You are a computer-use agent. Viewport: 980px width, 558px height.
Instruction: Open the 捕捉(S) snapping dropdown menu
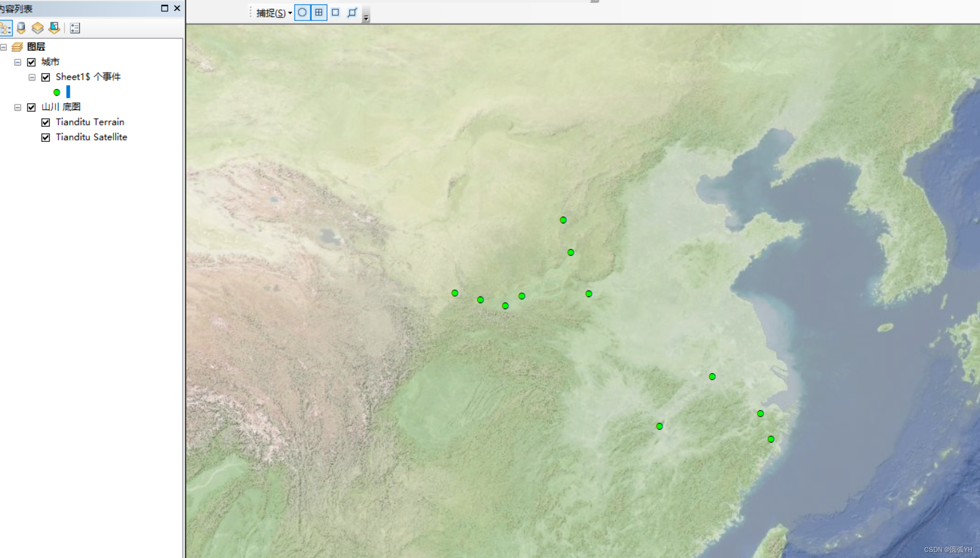278,13
